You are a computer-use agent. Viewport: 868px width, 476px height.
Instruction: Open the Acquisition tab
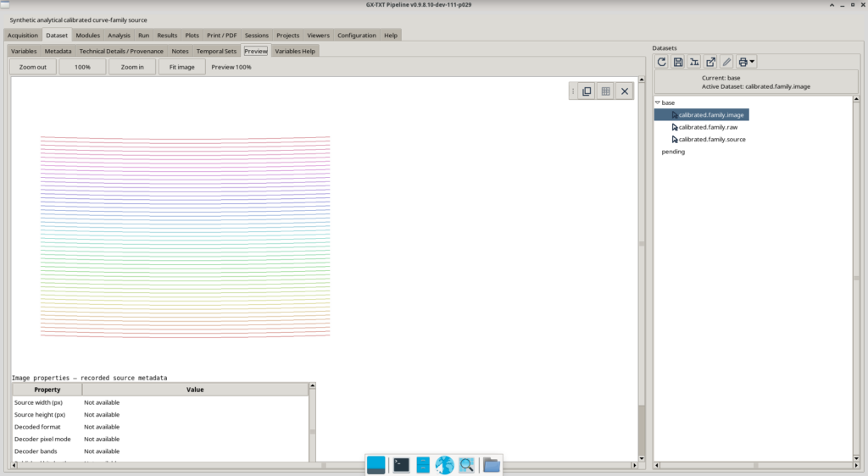(23, 36)
